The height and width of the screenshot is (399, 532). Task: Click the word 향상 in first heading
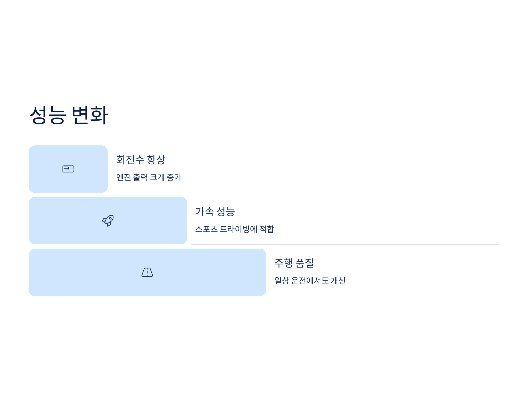(156, 159)
